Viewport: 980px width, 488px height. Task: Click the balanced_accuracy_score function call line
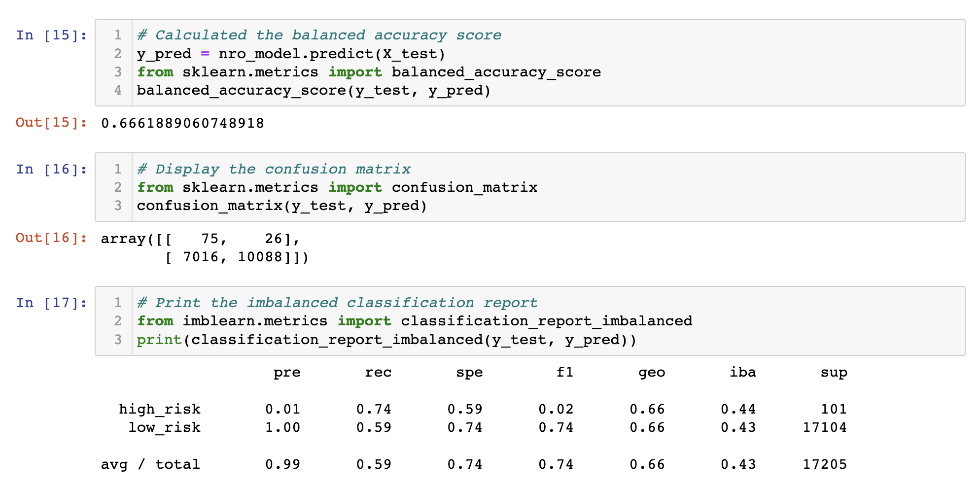click(313, 90)
